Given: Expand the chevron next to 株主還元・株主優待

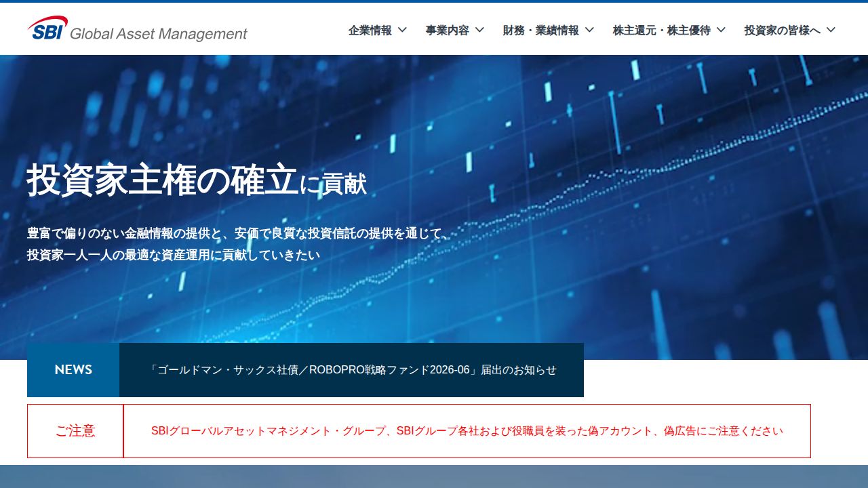Looking at the screenshot, I should click(x=721, y=30).
